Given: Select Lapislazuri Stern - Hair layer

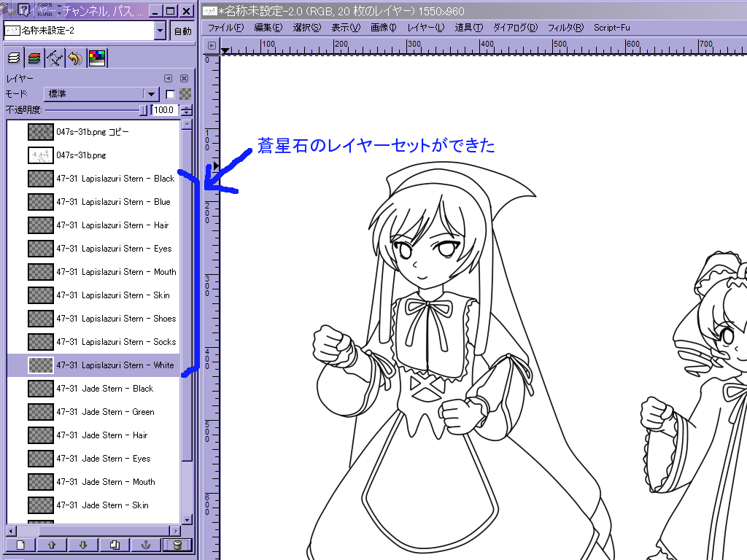Looking at the screenshot, I should coord(93,225).
